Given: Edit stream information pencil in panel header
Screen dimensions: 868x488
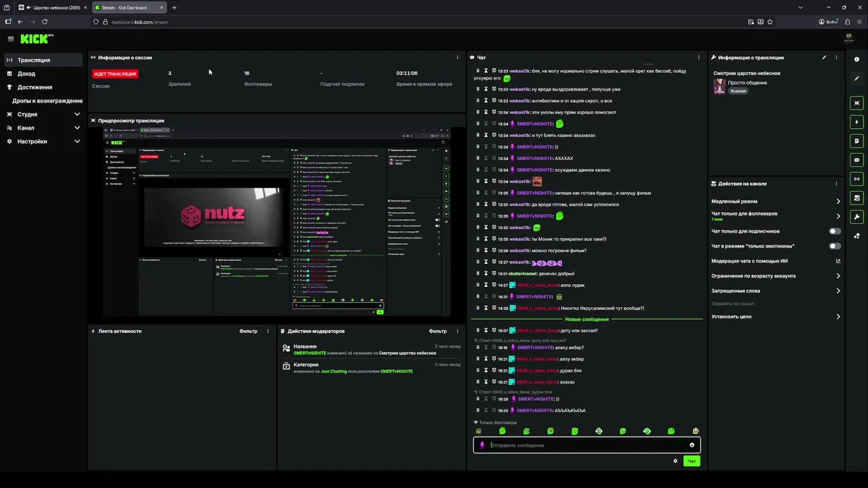Looking at the screenshot, I should pos(824,58).
